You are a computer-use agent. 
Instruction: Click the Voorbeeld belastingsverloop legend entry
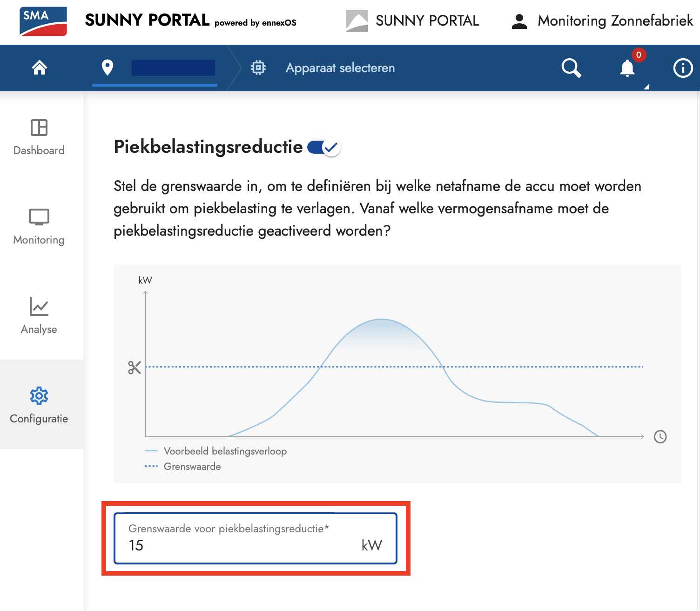tap(225, 451)
